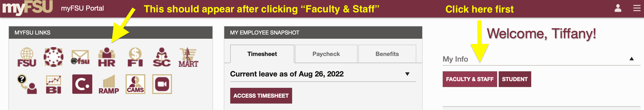Open the Zoom video camera icon

click(162, 84)
